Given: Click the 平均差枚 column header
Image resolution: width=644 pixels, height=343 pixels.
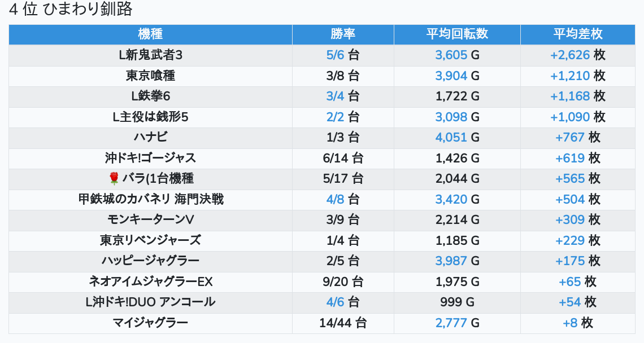Looking at the screenshot, I should click(577, 34).
